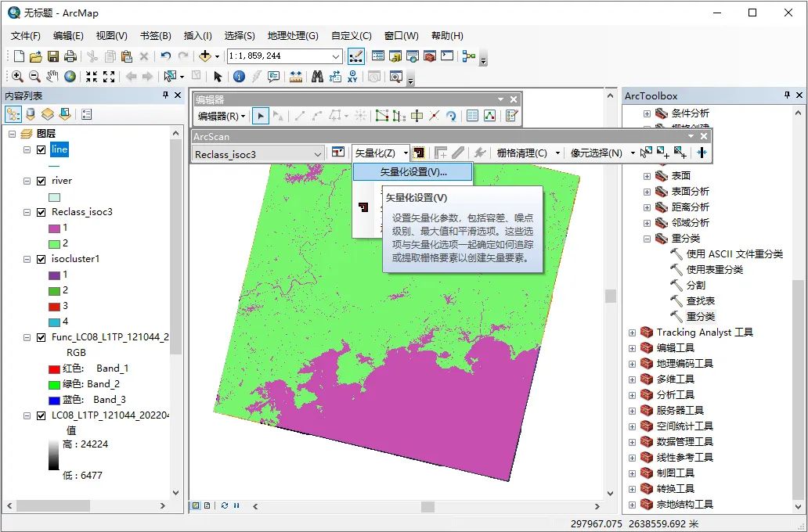The image size is (808, 532).
Task: Select the Edit tool in Editor toolbar
Action: click(261, 116)
